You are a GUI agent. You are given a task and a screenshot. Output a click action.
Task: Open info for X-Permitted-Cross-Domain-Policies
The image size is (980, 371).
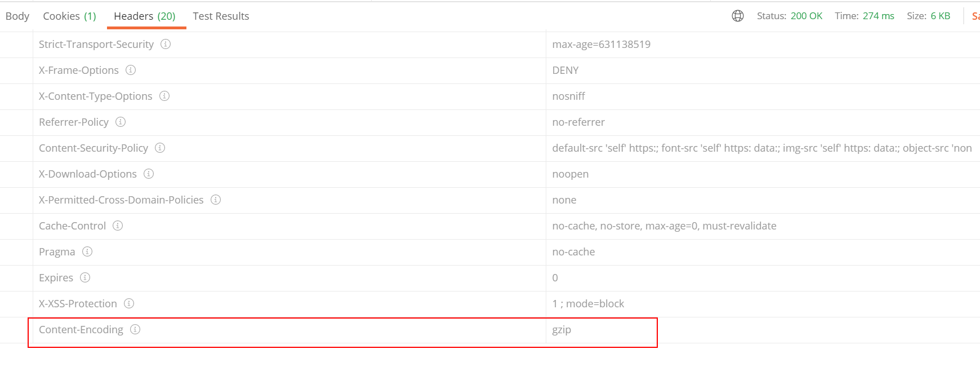(x=215, y=200)
